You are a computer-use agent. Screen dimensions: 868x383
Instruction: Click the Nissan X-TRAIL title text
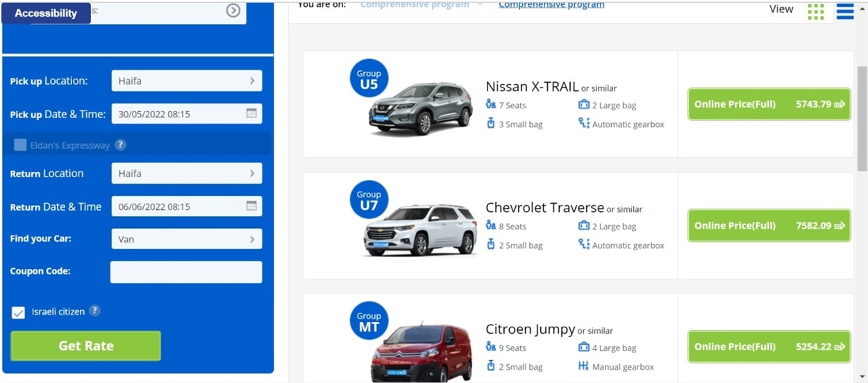pyautogui.click(x=532, y=87)
